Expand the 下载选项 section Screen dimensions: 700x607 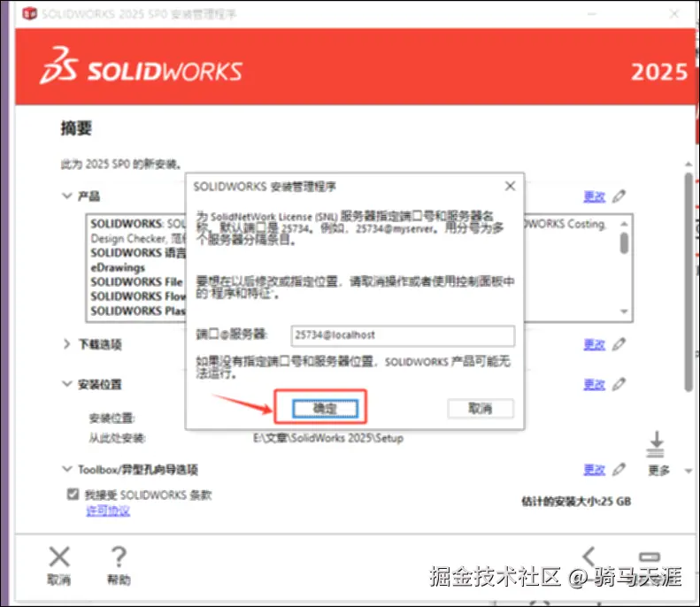pyautogui.click(x=67, y=343)
